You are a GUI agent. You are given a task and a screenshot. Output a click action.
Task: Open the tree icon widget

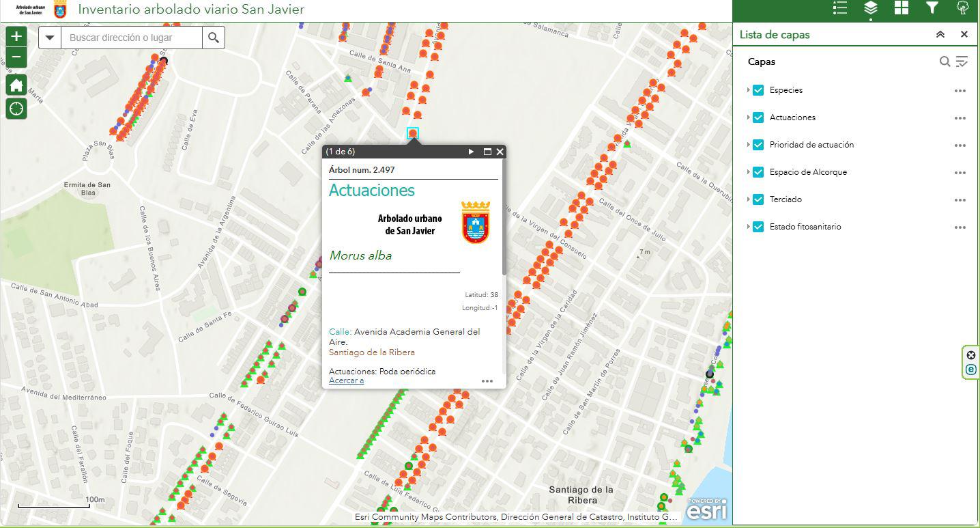[962, 8]
